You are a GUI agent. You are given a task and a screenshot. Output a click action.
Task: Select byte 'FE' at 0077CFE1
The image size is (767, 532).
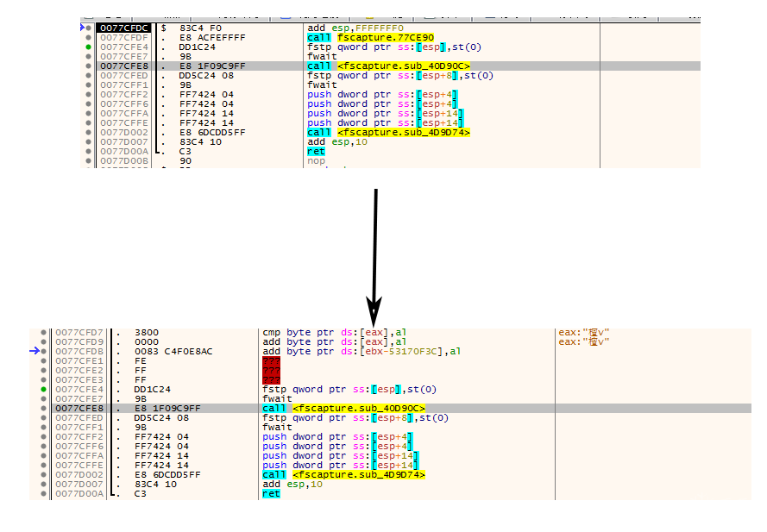pos(141,361)
